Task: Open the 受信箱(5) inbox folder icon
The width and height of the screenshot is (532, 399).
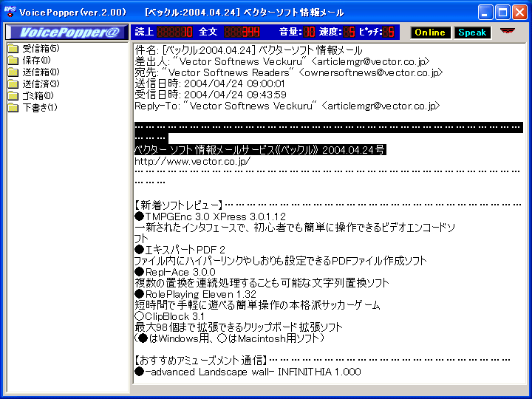Action: (13, 49)
